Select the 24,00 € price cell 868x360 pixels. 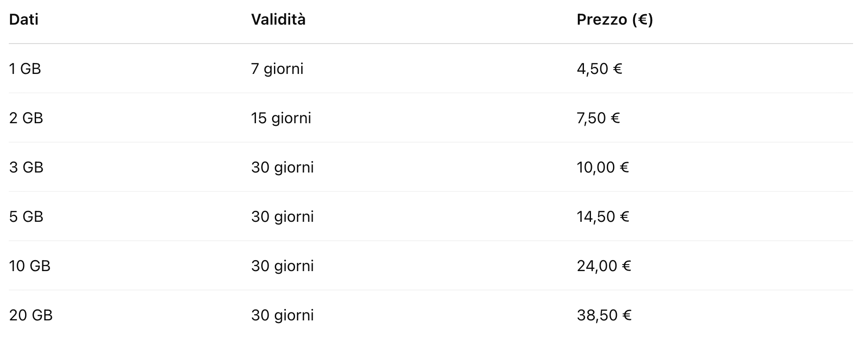604,266
